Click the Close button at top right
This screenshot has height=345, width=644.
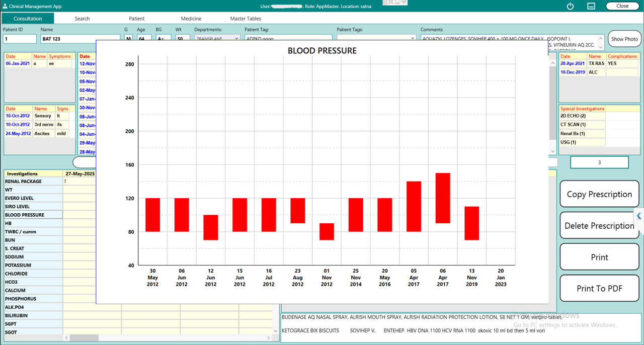coord(622,6)
